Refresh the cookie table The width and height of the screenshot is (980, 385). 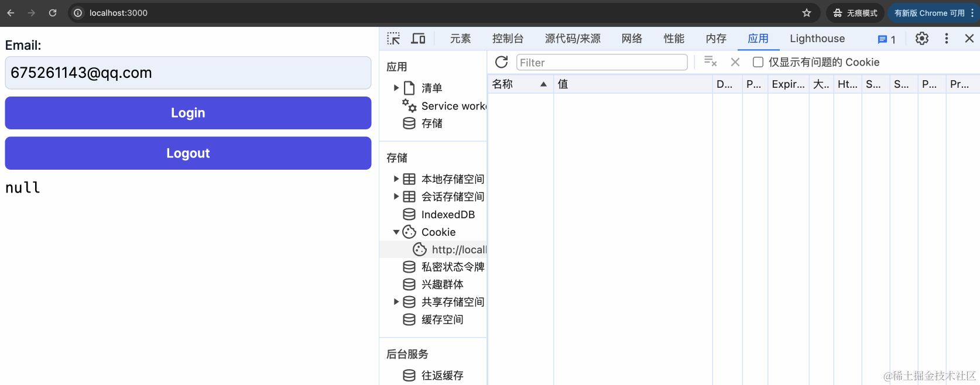coord(502,62)
